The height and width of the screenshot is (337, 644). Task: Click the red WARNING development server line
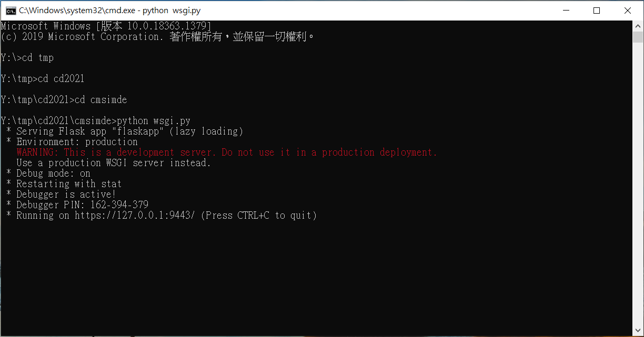227,152
